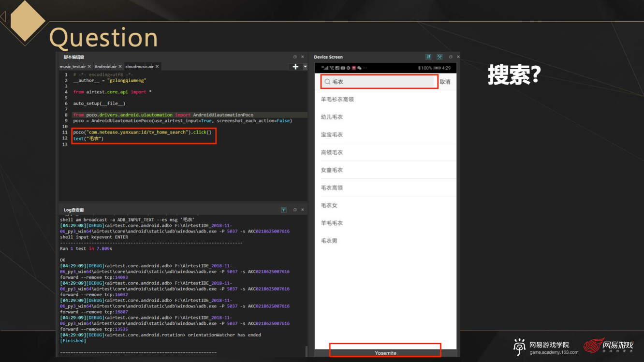The height and width of the screenshot is (362, 644).
Task: Float the Log viewer panel
Action: point(295,210)
